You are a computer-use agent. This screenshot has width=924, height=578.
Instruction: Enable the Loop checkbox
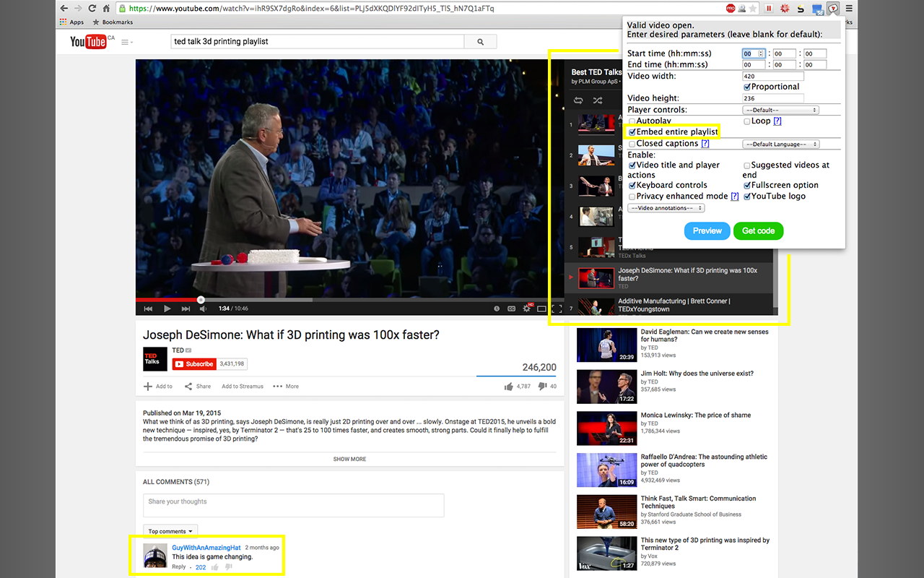point(747,121)
